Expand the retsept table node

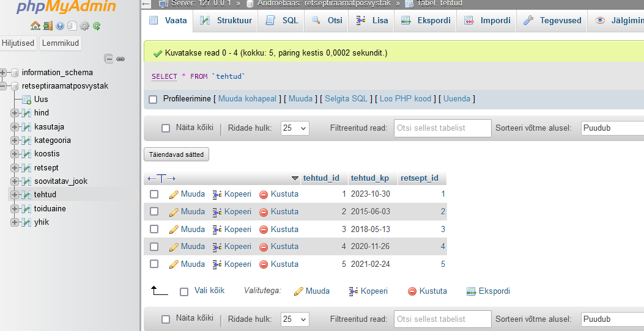pyautogui.click(x=14, y=168)
